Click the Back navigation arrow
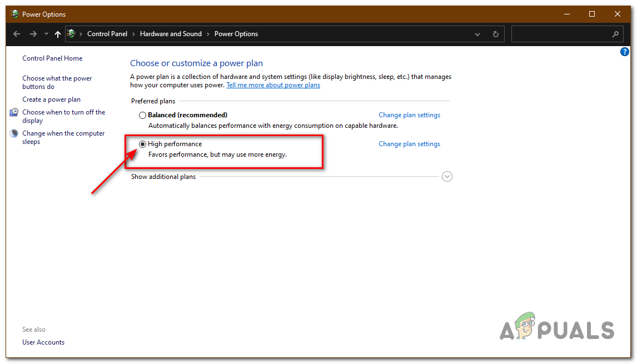Image resolution: width=637 pixels, height=364 pixels. [17, 34]
